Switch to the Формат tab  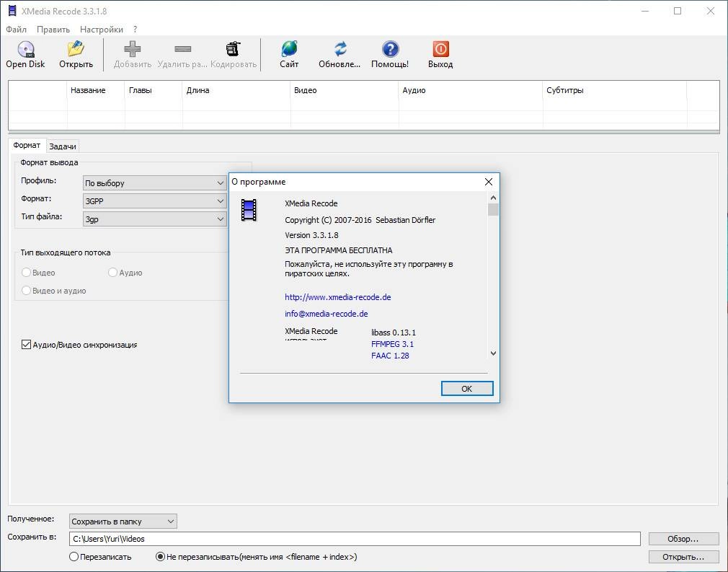click(x=27, y=146)
